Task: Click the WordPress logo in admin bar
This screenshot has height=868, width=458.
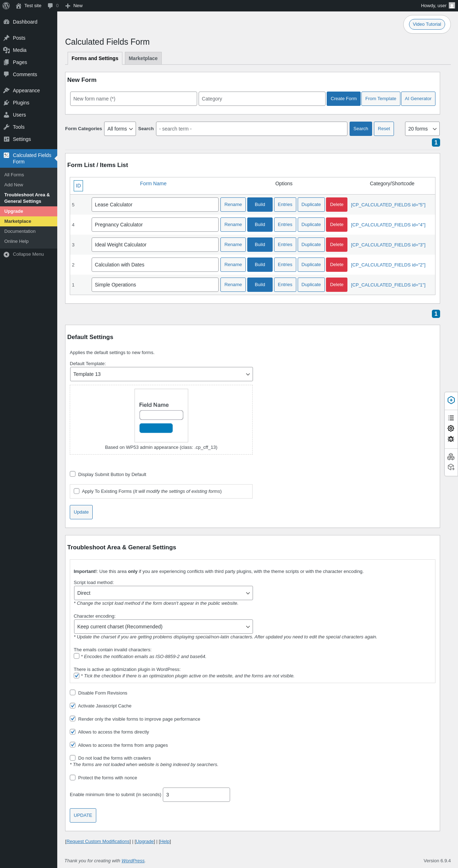Action: (x=6, y=6)
